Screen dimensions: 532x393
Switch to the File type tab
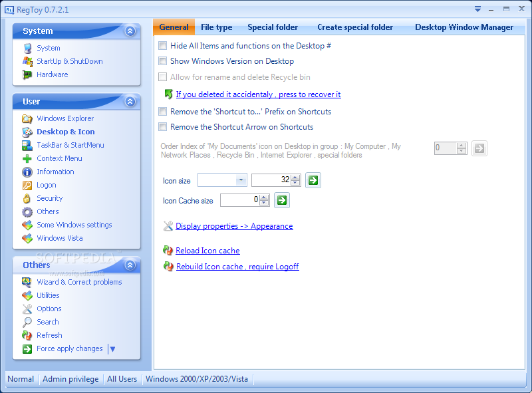click(217, 27)
